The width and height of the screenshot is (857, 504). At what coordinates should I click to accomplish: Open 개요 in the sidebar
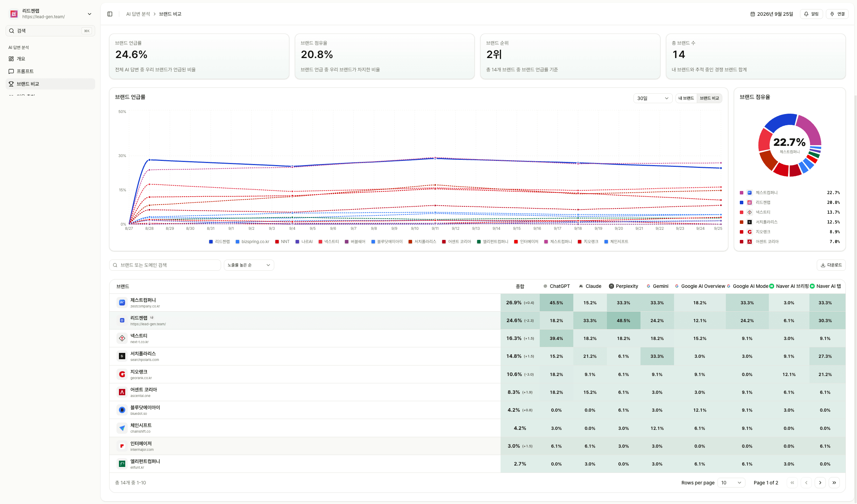(x=50, y=59)
